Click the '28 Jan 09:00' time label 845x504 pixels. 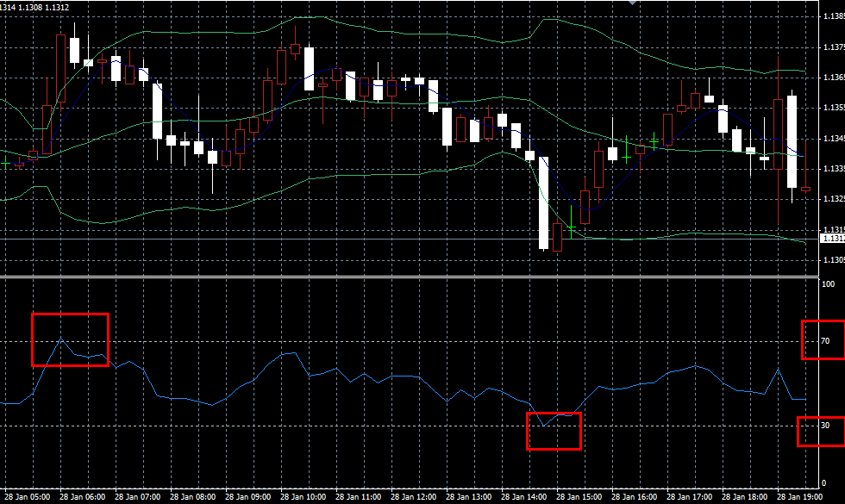(x=248, y=496)
